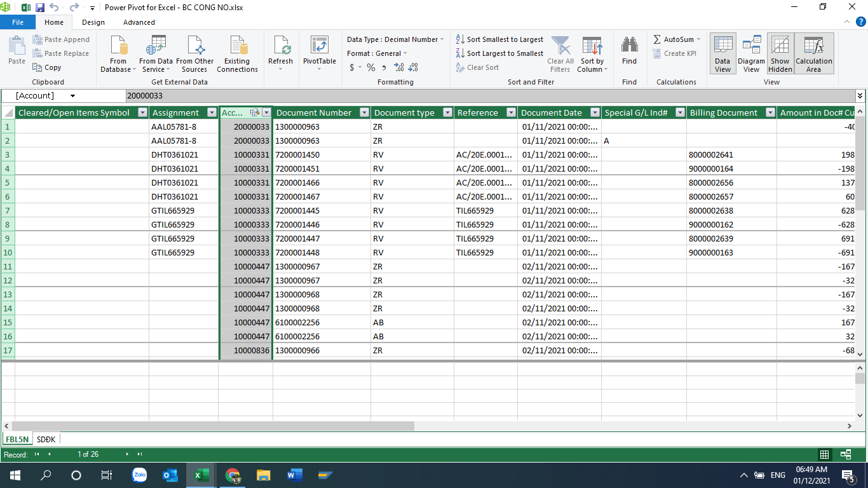Click the horizontal scrollbar of the table
The height and width of the screenshot is (488, 868).
pyautogui.click(x=213, y=426)
